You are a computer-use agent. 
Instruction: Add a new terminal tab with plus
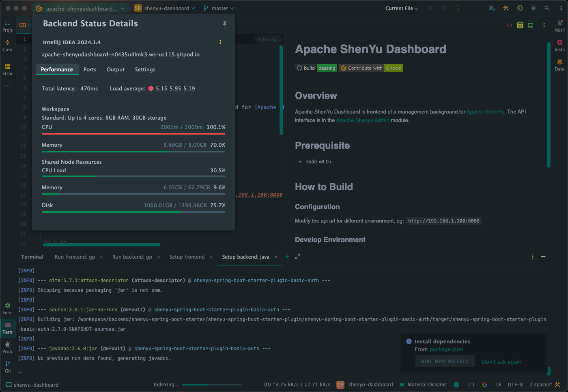pyautogui.click(x=287, y=257)
